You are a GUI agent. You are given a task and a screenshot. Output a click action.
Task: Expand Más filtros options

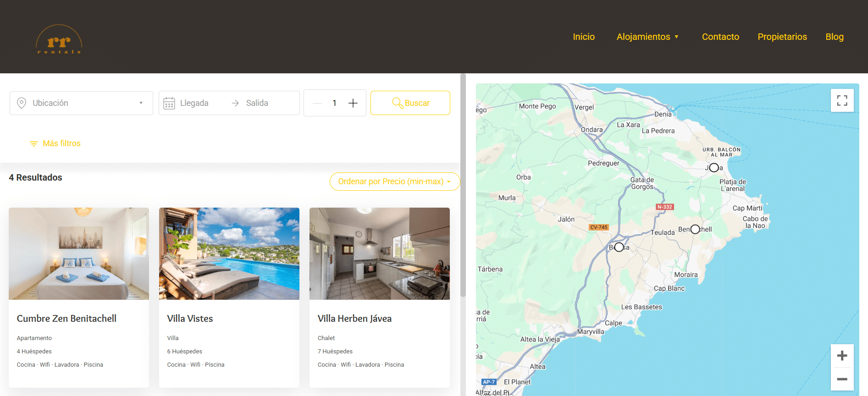pos(55,143)
